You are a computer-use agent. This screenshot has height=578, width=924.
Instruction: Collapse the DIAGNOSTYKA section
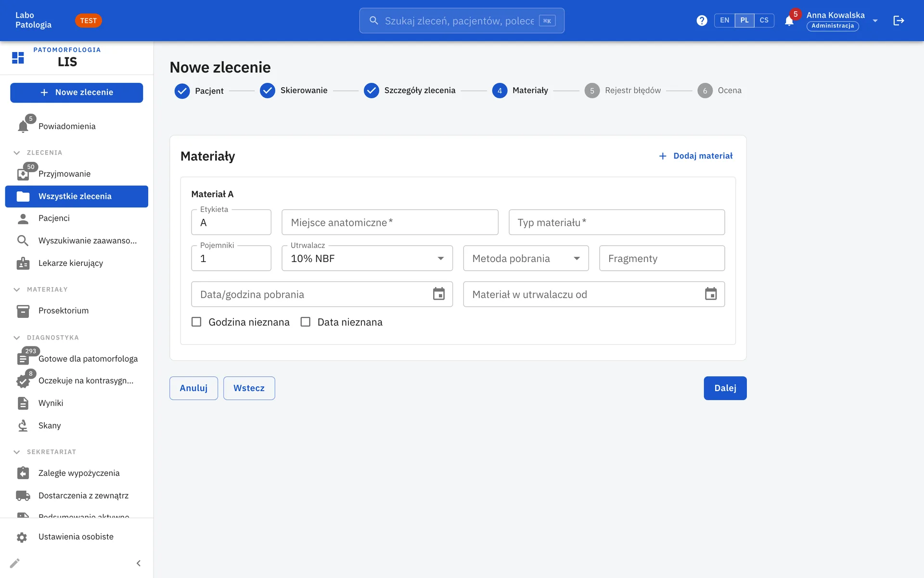[17, 338]
